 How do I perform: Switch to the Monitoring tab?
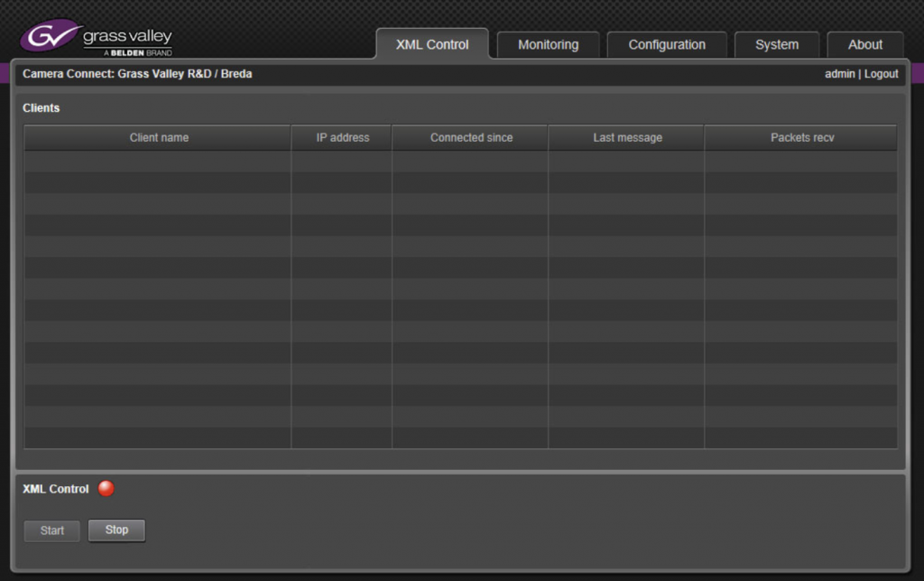(x=548, y=44)
